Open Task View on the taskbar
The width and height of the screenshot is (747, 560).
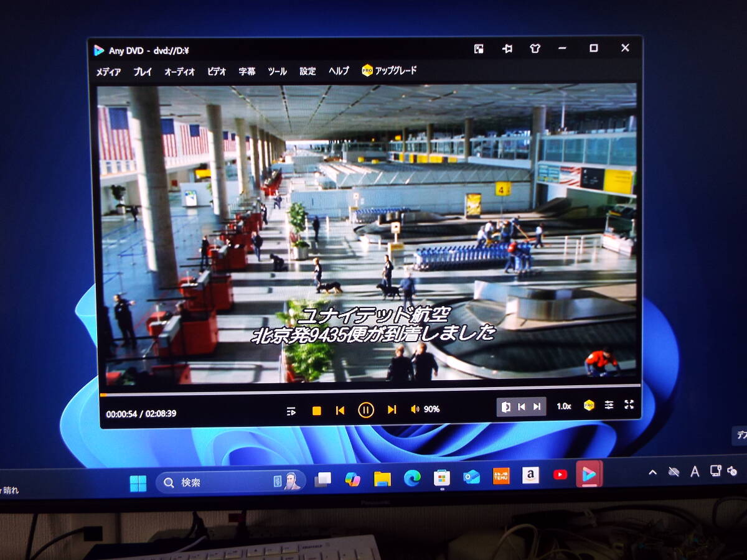point(322,480)
